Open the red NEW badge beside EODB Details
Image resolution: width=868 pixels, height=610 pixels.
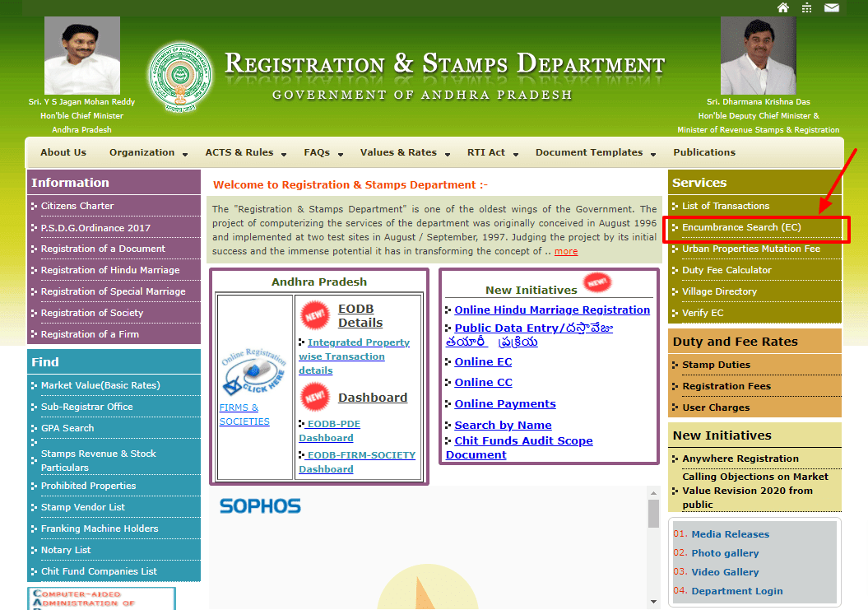tap(315, 315)
